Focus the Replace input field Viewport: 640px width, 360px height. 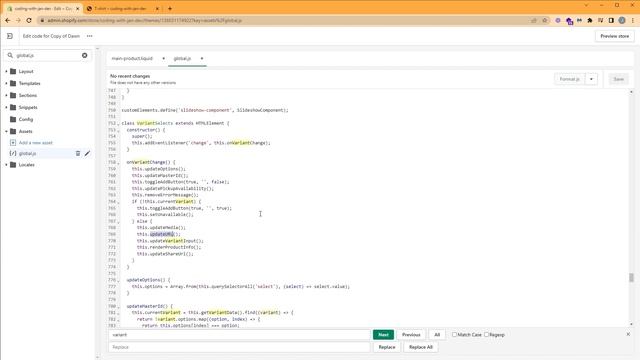[239, 347]
